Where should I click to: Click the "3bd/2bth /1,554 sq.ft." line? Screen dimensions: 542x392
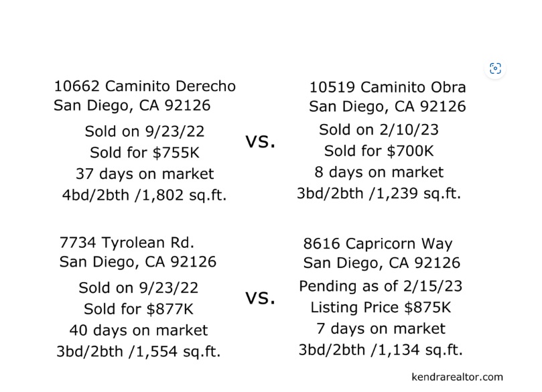tap(139, 352)
